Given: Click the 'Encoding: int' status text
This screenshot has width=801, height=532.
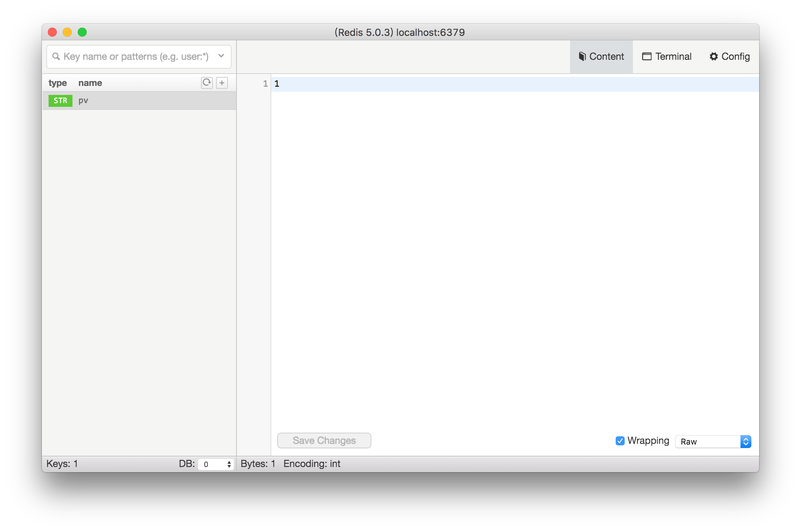Looking at the screenshot, I should [312, 464].
